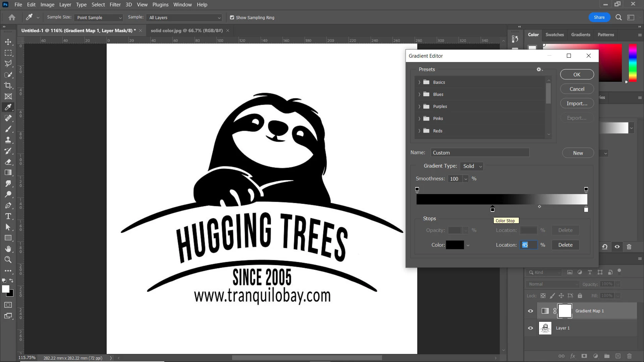Open the Gradient Type dropdown
Screen dimensions: 644x362
point(472,166)
